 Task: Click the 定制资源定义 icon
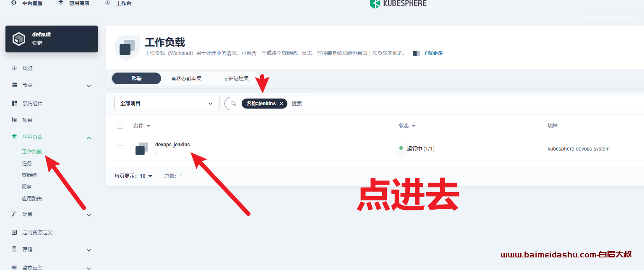(14, 232)
